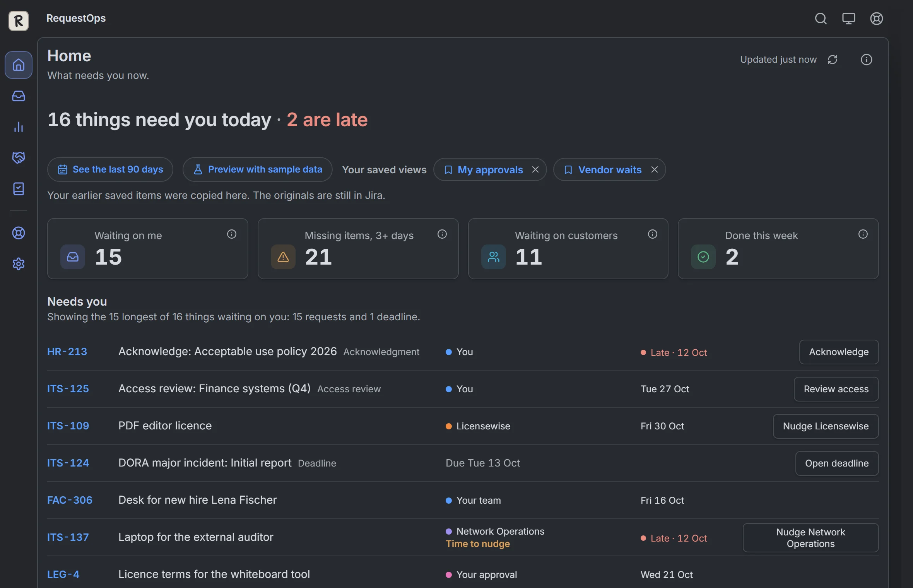Open the ITS-125 request link

pyautogui.click(x=68, y=389)
